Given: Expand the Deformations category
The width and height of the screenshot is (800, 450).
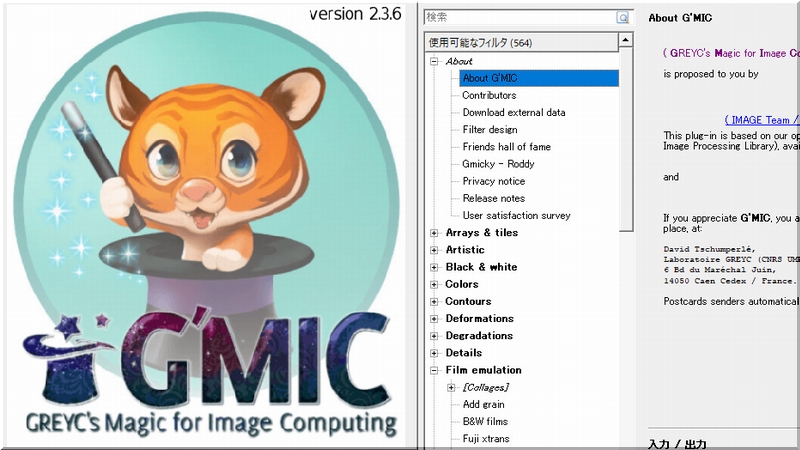Looking at the screenshot, I should [x=434, y=319].
